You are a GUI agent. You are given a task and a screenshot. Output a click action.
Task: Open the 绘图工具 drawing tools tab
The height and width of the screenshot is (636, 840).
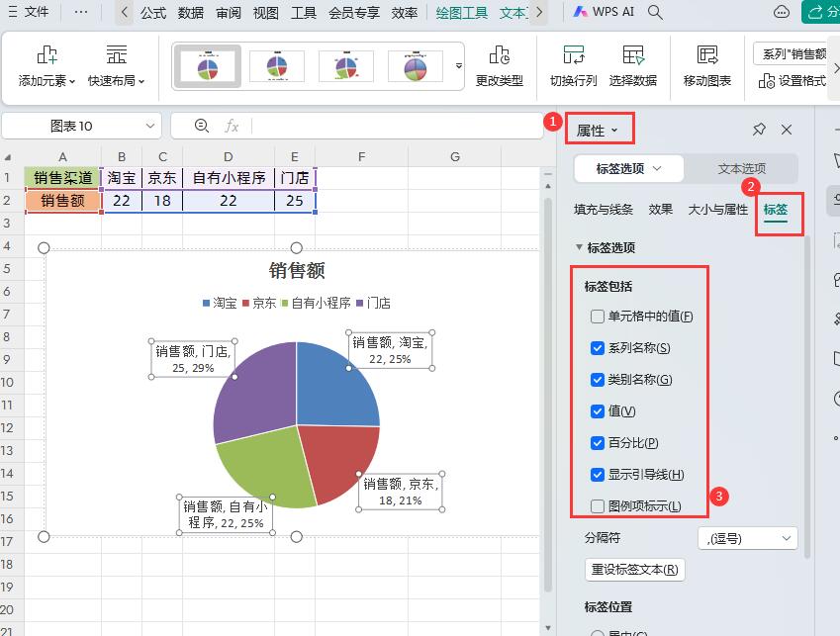(x=462, y=12)
